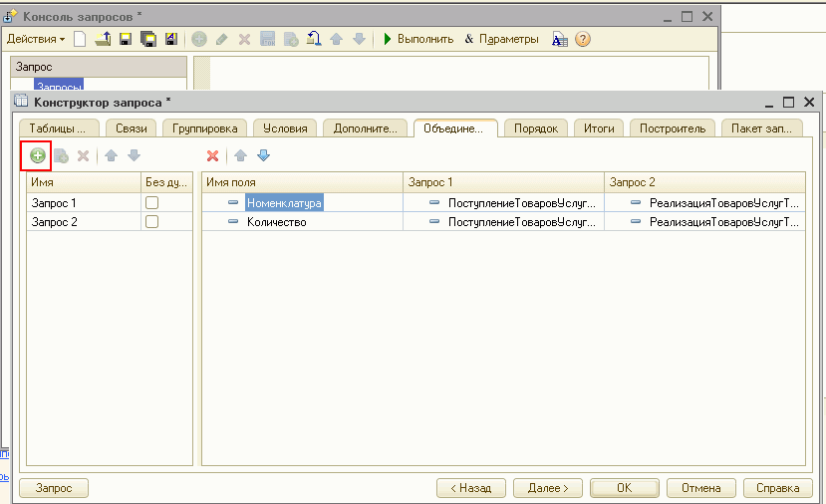Click the green add query icon
This screenshot has width=826, height=504.
coord(38,155)
